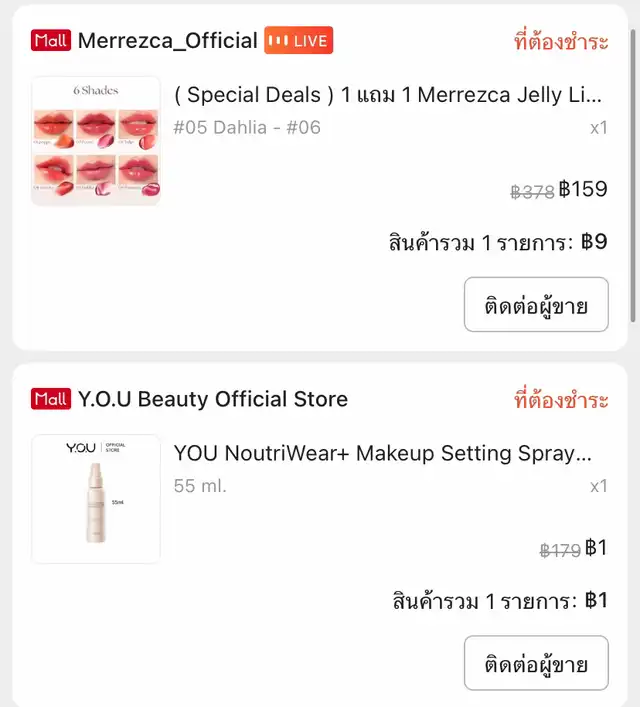Image resolution: width=640 pixels, height=707 pixels.
Task: Click the Mall badge beside Y.O.U Beauty
Action: (x=51, y=399)
